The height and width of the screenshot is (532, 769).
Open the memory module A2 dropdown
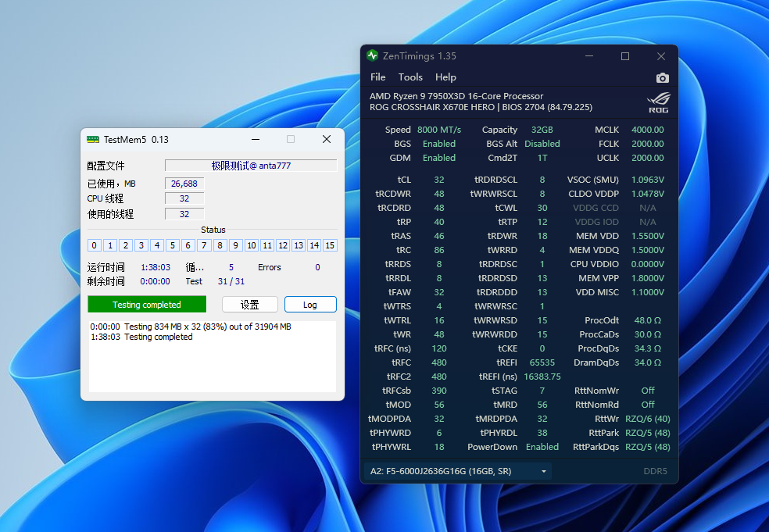pos(458,471)
